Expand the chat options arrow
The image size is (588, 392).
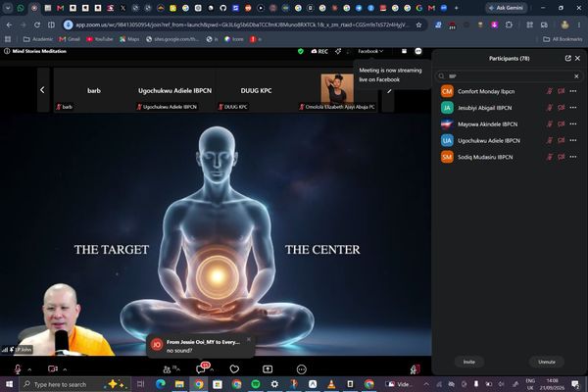point(213,369)
